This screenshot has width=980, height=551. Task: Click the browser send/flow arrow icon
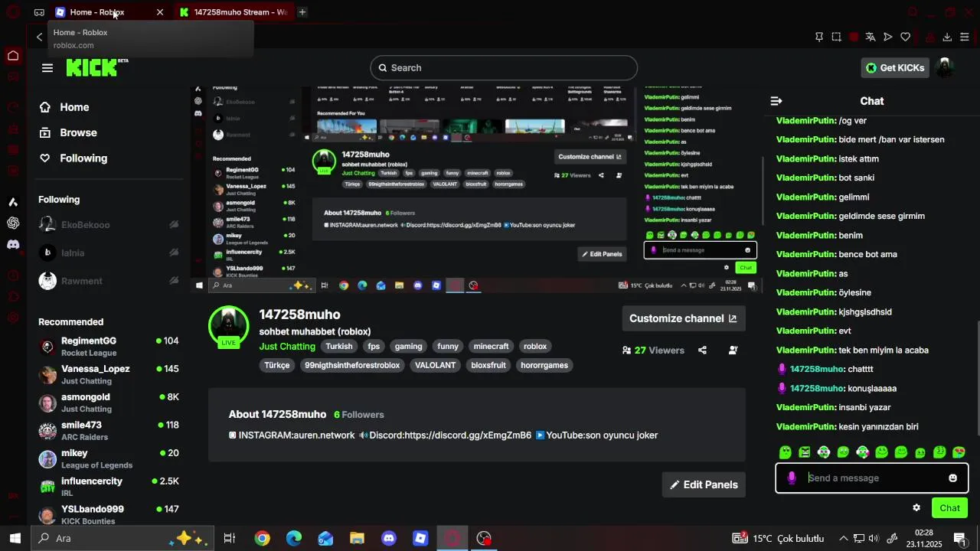888,37
